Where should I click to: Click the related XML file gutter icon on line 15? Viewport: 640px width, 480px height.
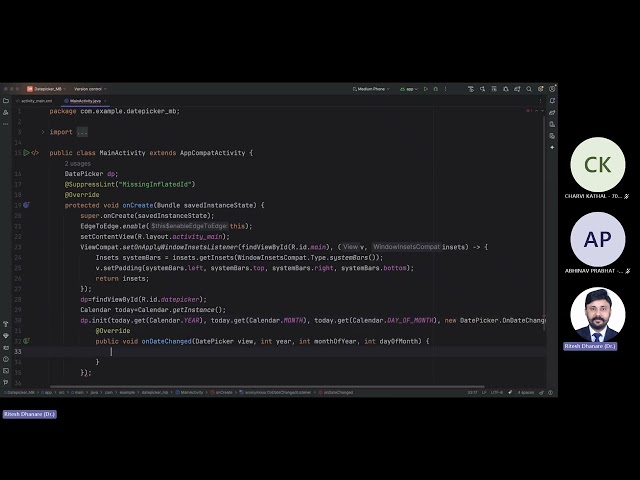click(x=35, y=153)
